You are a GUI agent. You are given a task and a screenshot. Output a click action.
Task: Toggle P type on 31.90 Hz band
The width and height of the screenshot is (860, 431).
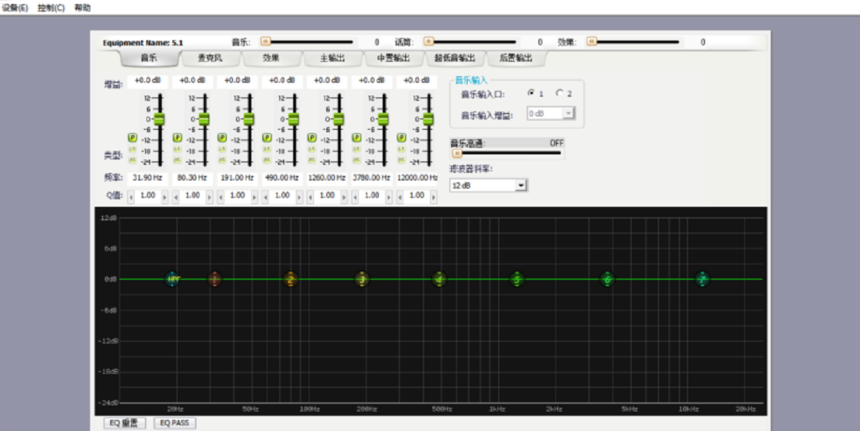click(x=132, y=138)
